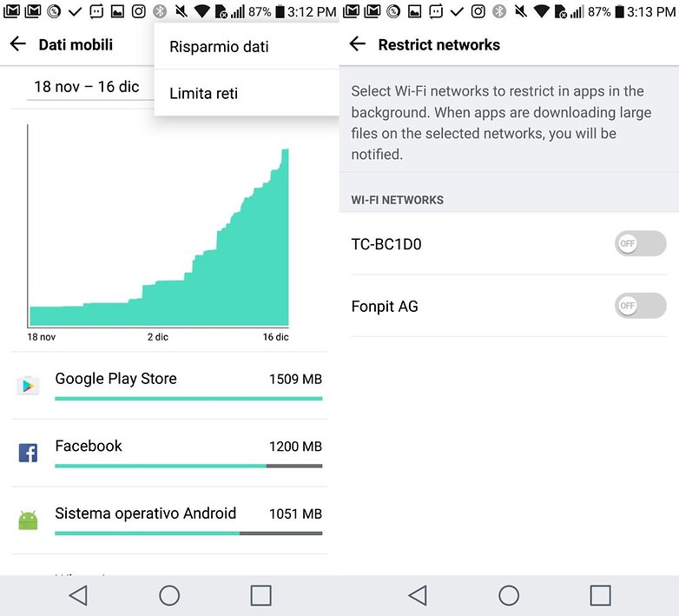Tap battery icon in right status bar
The width and height of the screenshot is (679, 616).
[620, 11]
